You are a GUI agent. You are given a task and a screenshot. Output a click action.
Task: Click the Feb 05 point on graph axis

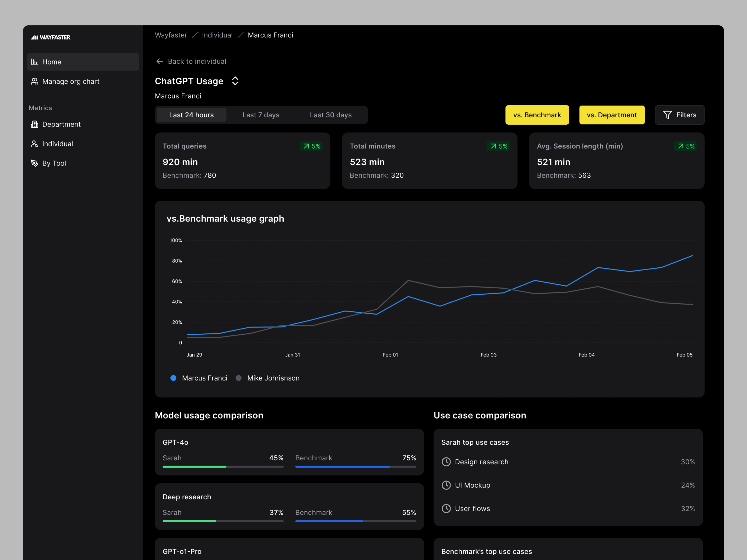click(x=684, y=355)
